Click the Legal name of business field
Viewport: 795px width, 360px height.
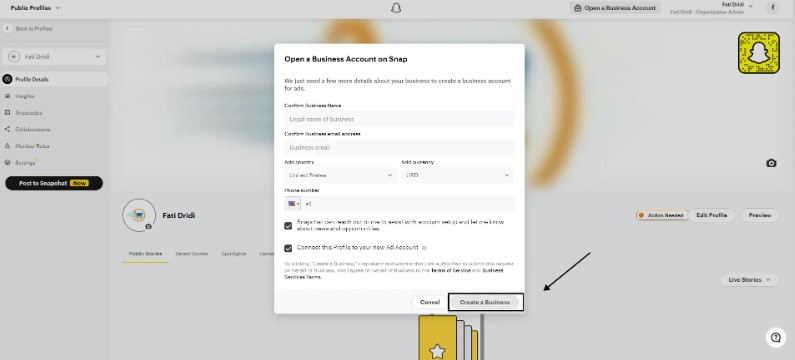[400, 119]
